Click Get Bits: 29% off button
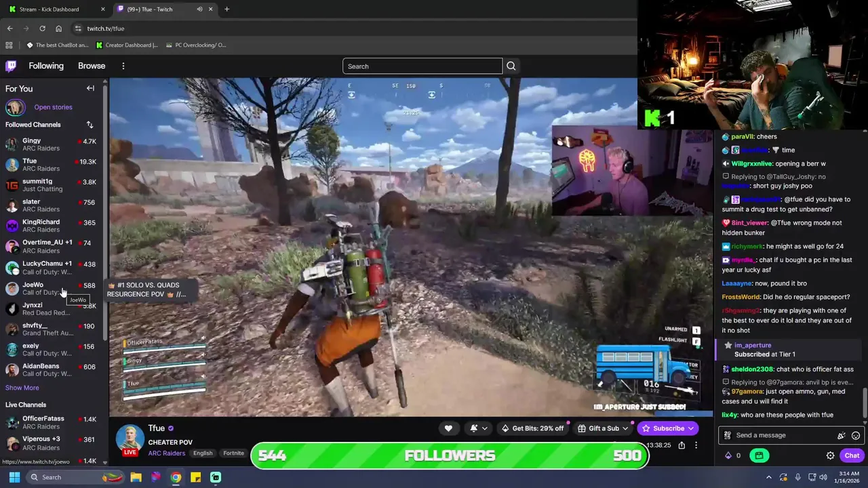Viewport: 868px width, 488px height. 532,428
